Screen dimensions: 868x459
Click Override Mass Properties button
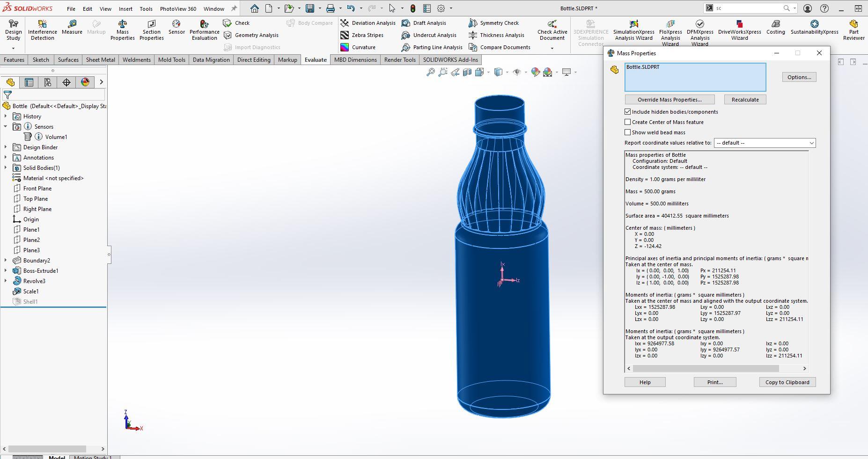click(669, 100)
